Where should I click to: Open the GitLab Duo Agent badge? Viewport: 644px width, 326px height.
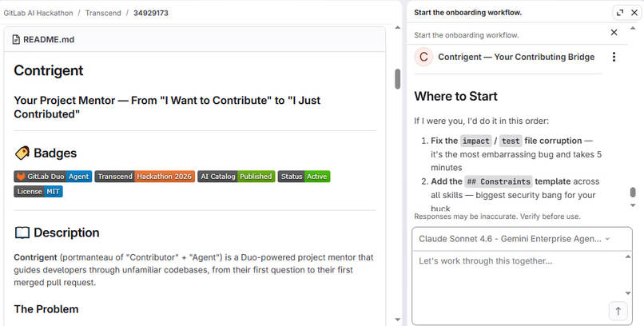pyautogui.click(x=53, y=177)
